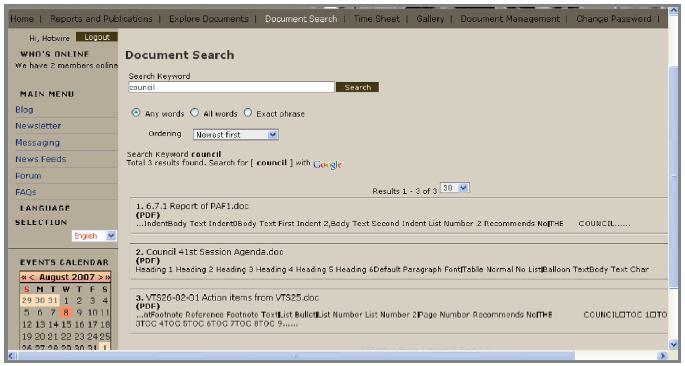Select the Document Search menu item

pyautogui.click(x=301, y=19)
